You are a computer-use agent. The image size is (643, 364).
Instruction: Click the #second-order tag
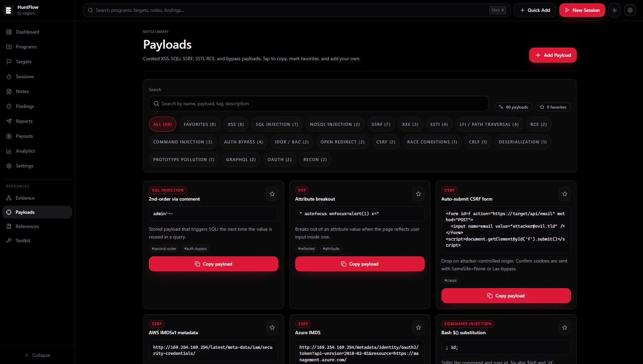(x=164, y=249)
